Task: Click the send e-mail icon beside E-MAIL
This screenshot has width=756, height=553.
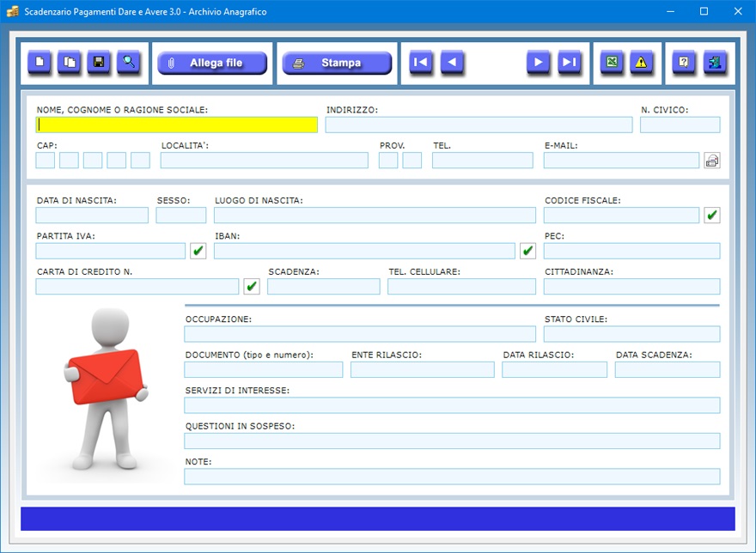Action: pyautogui.click(x=712, y=161)
